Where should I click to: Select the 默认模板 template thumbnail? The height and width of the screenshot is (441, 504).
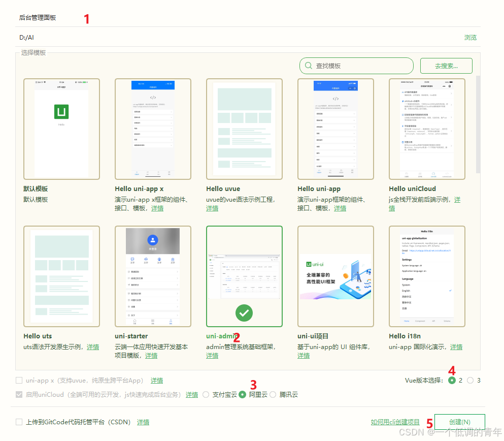point(61,129)
